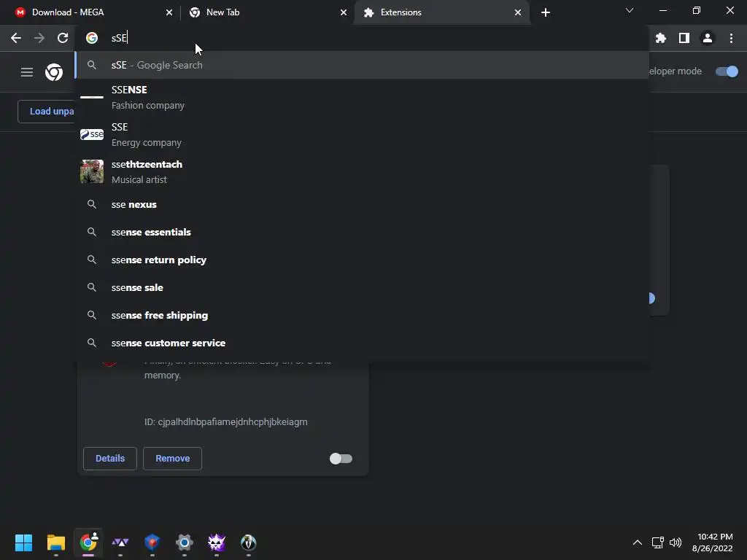Screen dimensions: 747x560
Task: Open the Windows Start menu
Action: [x=23, y=542]
